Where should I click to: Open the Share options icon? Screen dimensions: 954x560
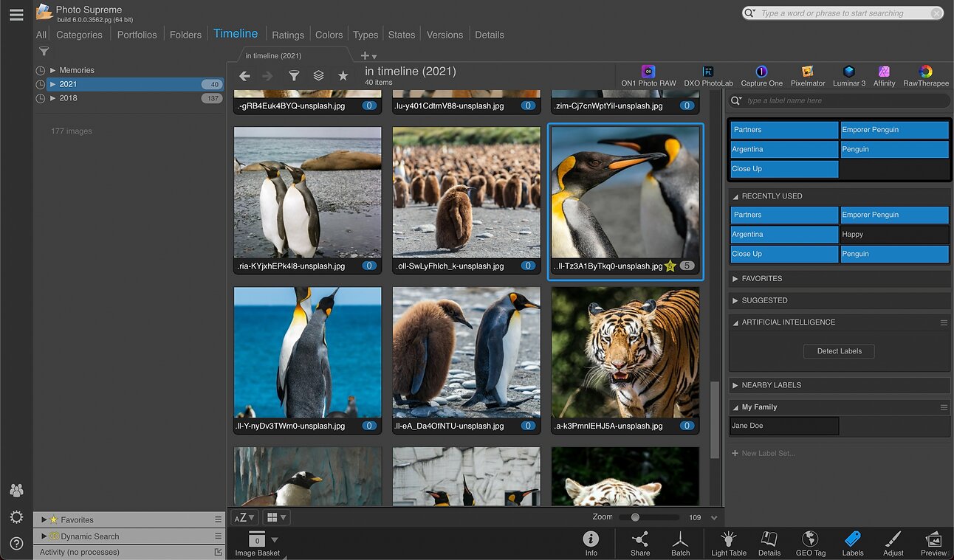pos(640,543)
